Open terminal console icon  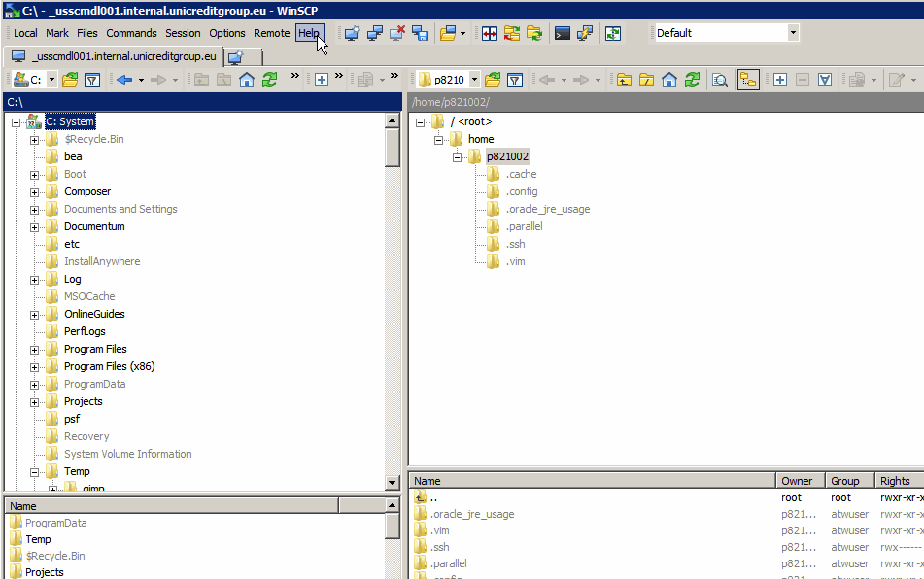(x=563, y=33)
